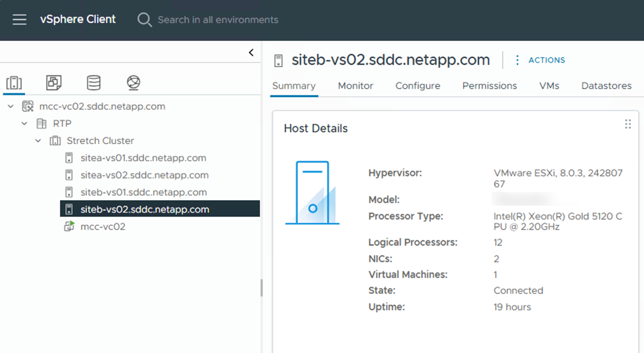Click the mcc-vc02 virtual machine icon
644x353 pixels.
[x=69, y=226]
